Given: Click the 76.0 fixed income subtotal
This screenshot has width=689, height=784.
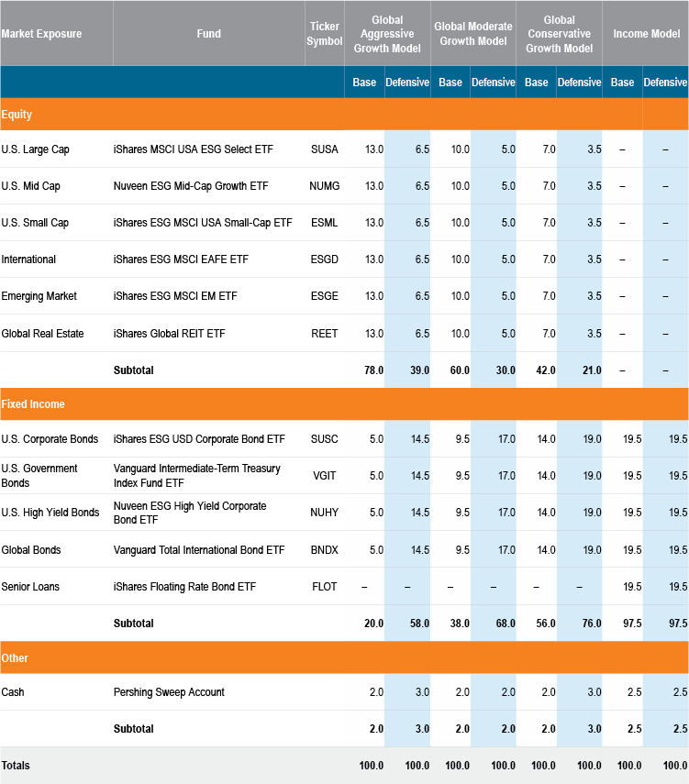Looking at the screenshot, I should [592, 624].
